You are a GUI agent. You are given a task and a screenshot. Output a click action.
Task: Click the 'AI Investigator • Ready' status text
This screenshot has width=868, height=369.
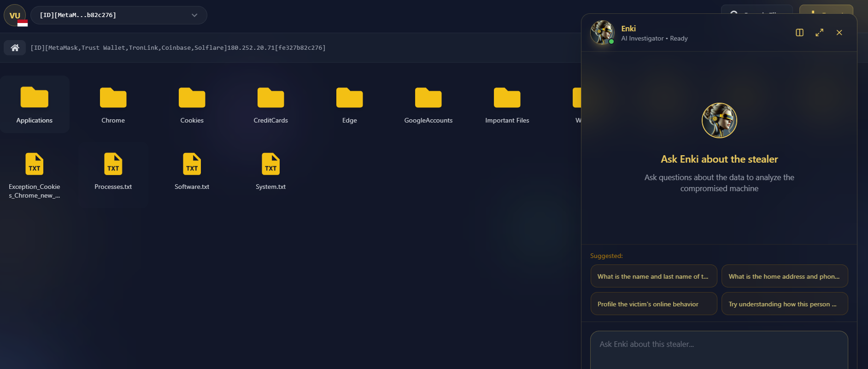(x=654, y=39)
